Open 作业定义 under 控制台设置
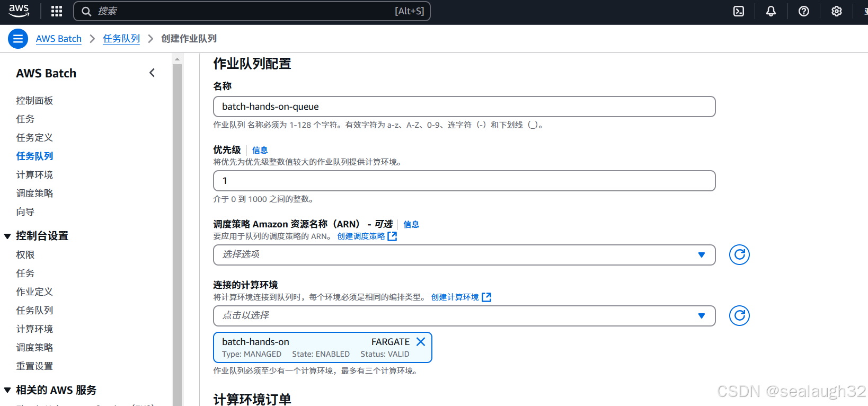This screenshot has width=868, height=406. pos(34,292)
